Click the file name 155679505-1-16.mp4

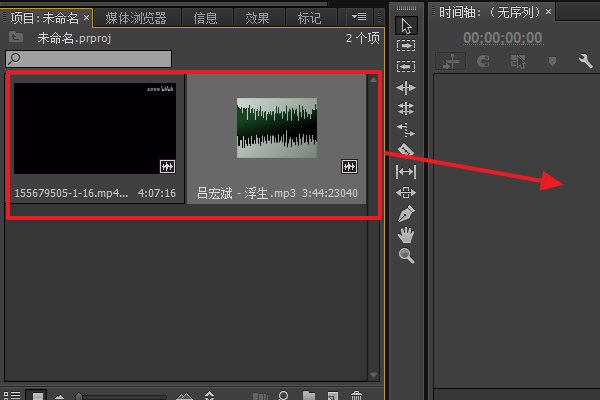(x=71, y=193)
